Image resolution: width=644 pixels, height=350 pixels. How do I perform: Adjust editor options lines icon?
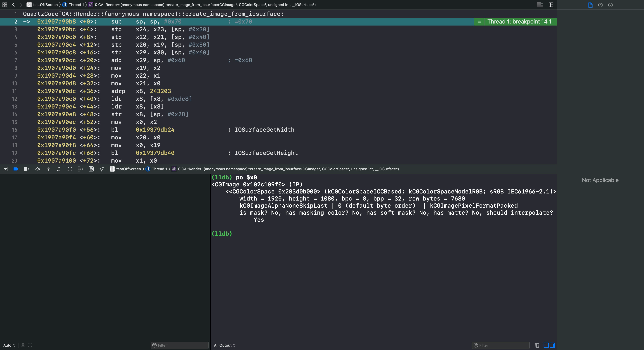coord(540,5)
